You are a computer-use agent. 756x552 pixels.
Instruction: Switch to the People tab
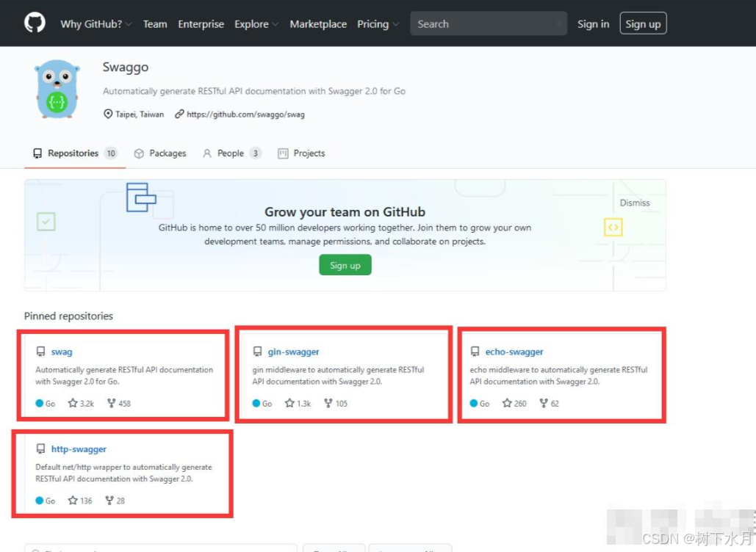coord(231,153)
